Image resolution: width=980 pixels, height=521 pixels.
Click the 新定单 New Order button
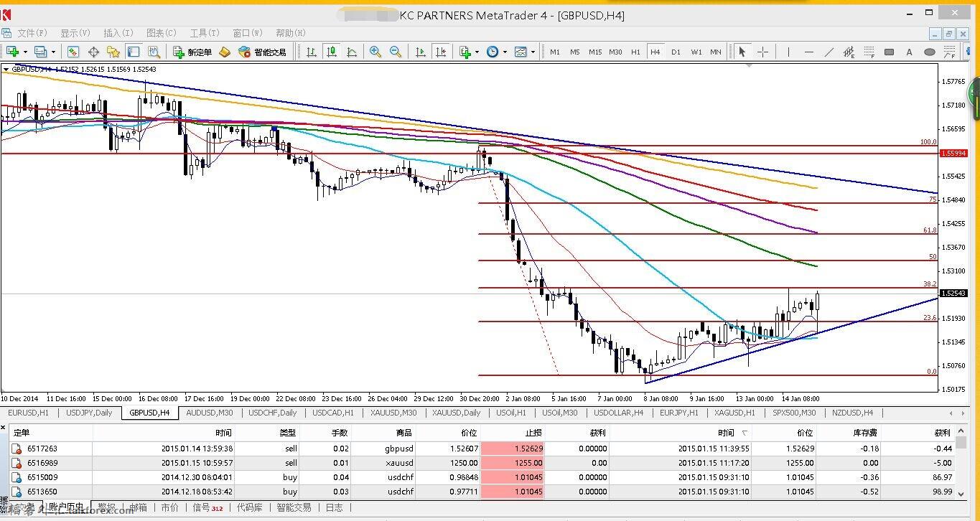[192, 52]
